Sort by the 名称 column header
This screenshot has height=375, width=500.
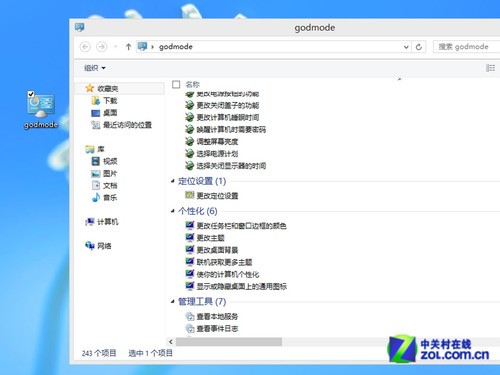(x=193, y=84)
